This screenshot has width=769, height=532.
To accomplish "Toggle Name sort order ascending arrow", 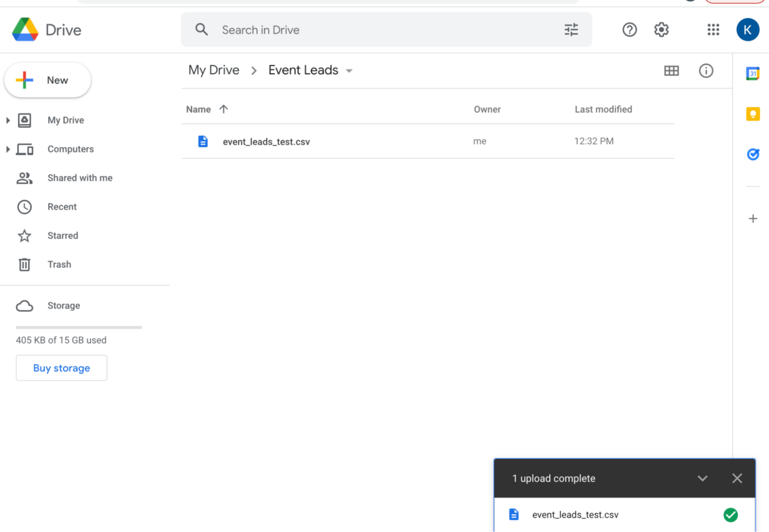I will pyautogui.click(x=223, y=109).
